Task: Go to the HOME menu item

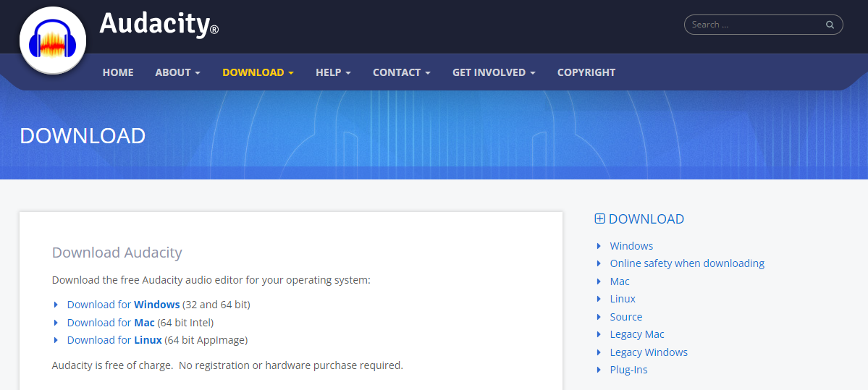Action: click(x=118, y=72)
